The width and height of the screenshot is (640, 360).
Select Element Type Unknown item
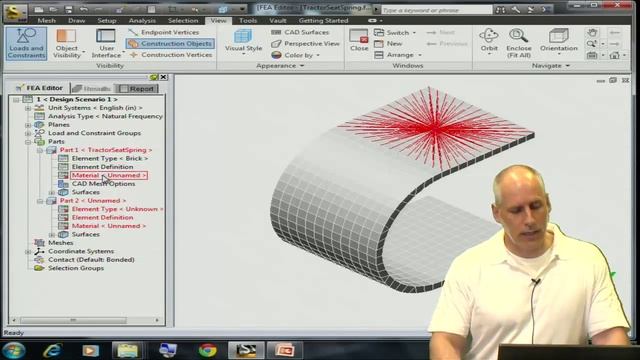pos(117,209)
